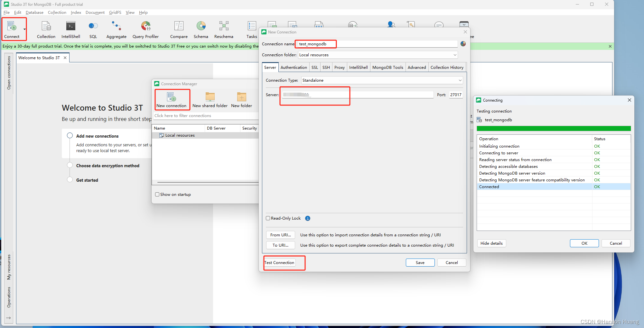Cancel the New Connection dialog
This screenshot has height=328, width=644.
[452, 263]
